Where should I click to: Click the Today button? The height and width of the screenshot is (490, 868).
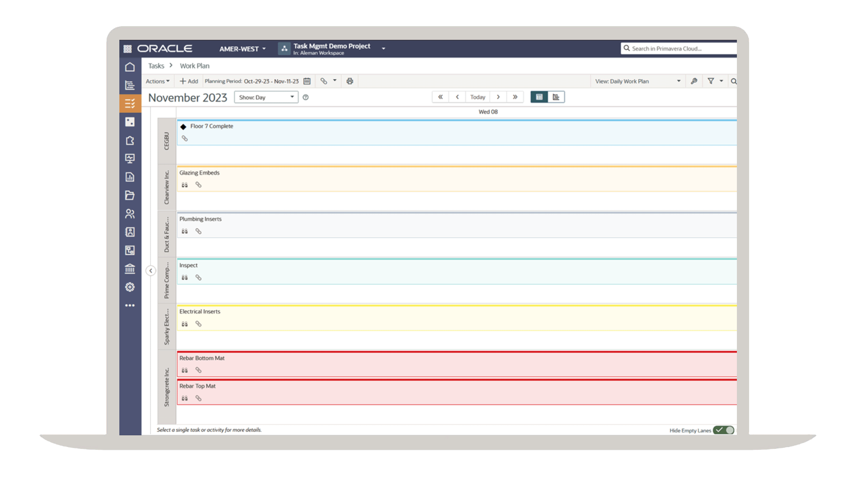[477, 97]
